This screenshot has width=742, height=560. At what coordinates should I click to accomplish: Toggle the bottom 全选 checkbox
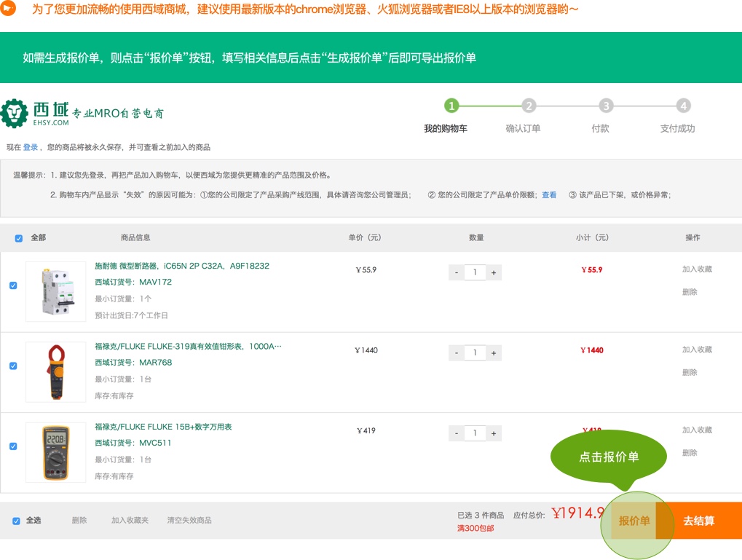(16, 521)
